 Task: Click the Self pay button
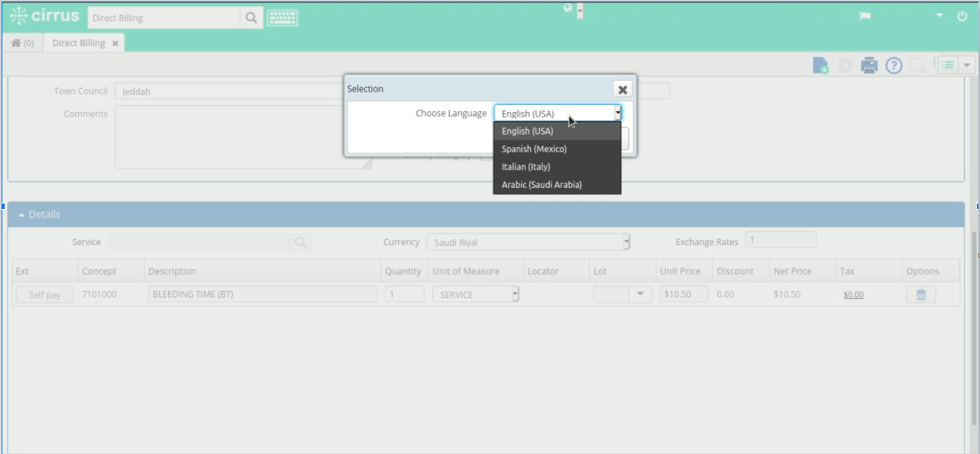point(43,292)
